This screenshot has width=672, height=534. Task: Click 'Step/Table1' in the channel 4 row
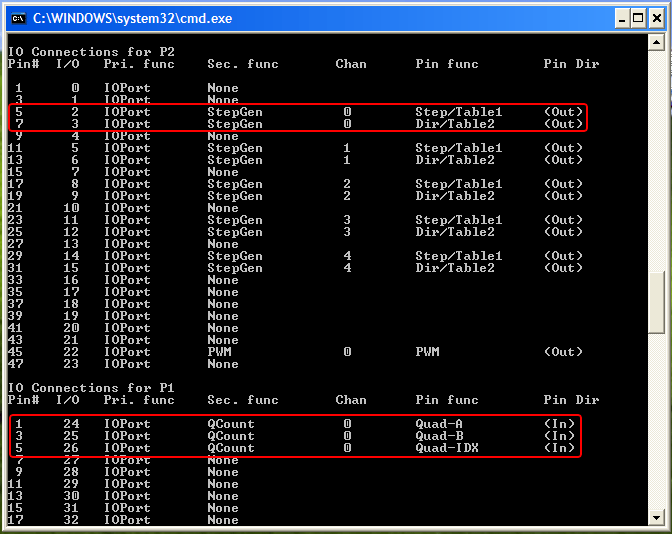pos(459,256)
